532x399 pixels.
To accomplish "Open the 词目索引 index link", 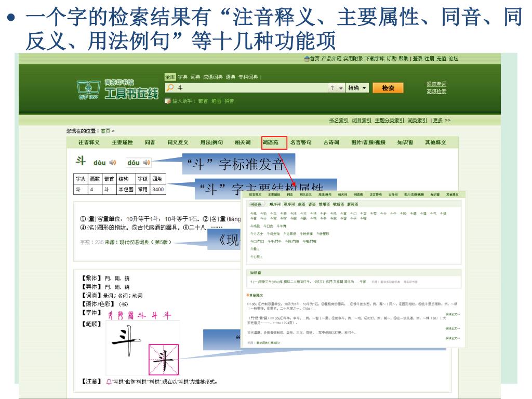I will tap(362, 121).
